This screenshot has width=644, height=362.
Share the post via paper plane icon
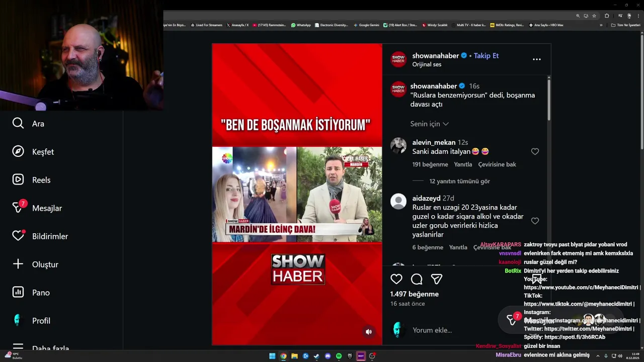pos(436,279)
